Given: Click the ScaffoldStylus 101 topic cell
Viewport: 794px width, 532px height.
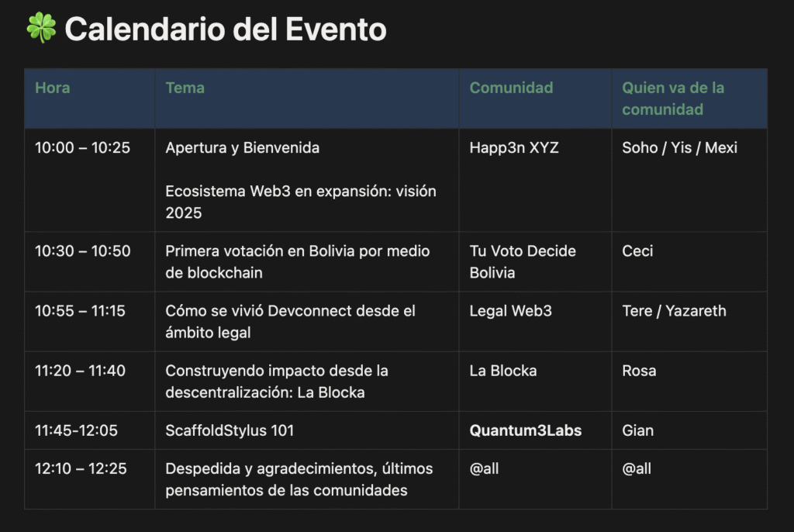Looking at the screenshot, I should click(x=230, y=430).
